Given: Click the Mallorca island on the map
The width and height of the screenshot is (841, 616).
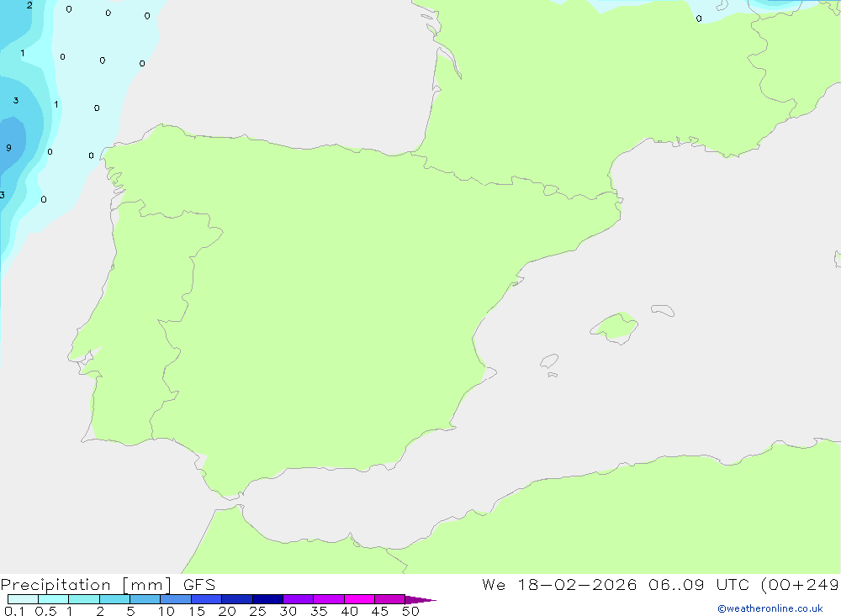Looking at the screenshot, I should pos(615,327).
